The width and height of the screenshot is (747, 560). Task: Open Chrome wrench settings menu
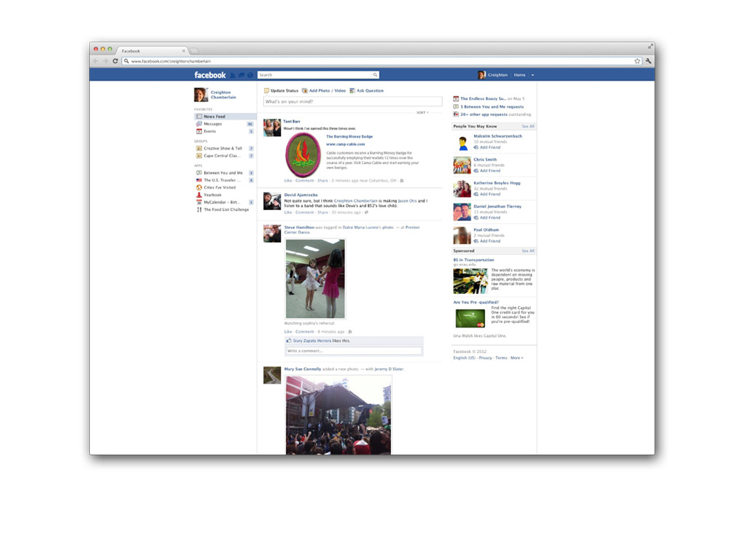click(x=648, y=61)
